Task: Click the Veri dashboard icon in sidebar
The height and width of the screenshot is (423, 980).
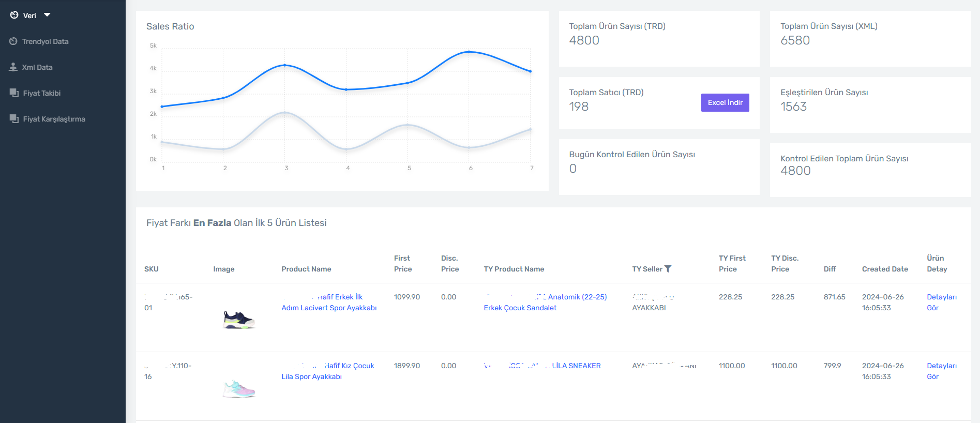Action: coord(14,15)
